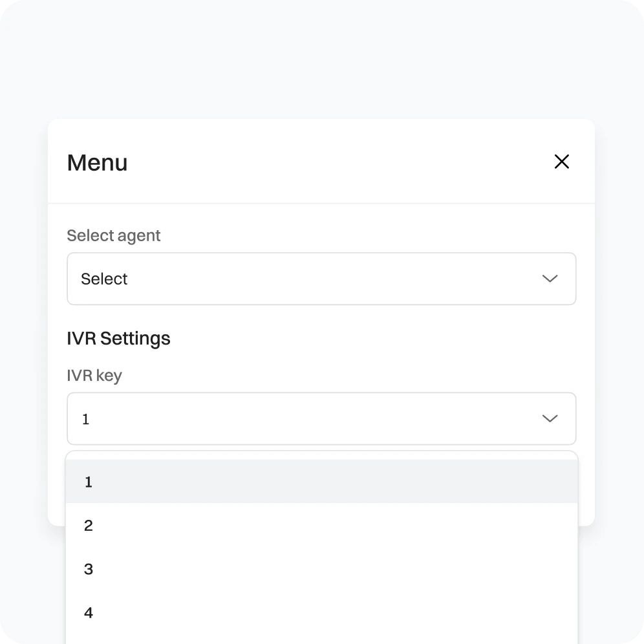The height and width of the screenshot is (644, 644).
Task: Click the chevron arrow in Select agent field
Action: coord(550,279)
